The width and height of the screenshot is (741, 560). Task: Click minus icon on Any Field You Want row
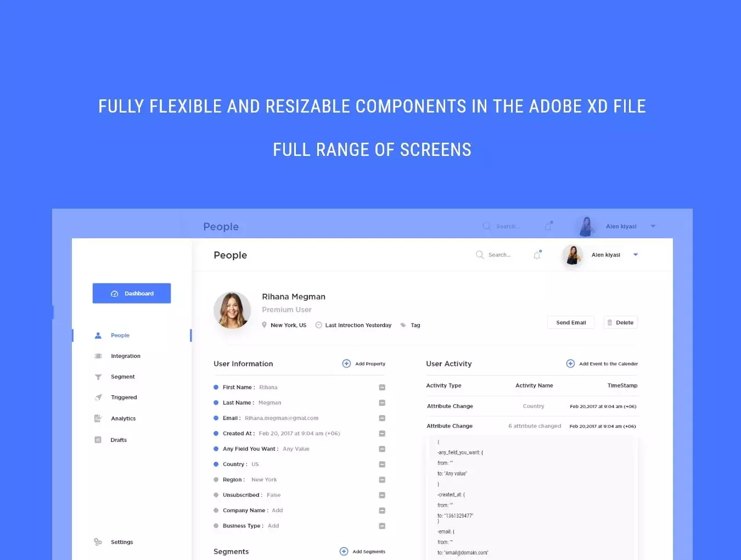pyautogui.click(x=382, y=449)
